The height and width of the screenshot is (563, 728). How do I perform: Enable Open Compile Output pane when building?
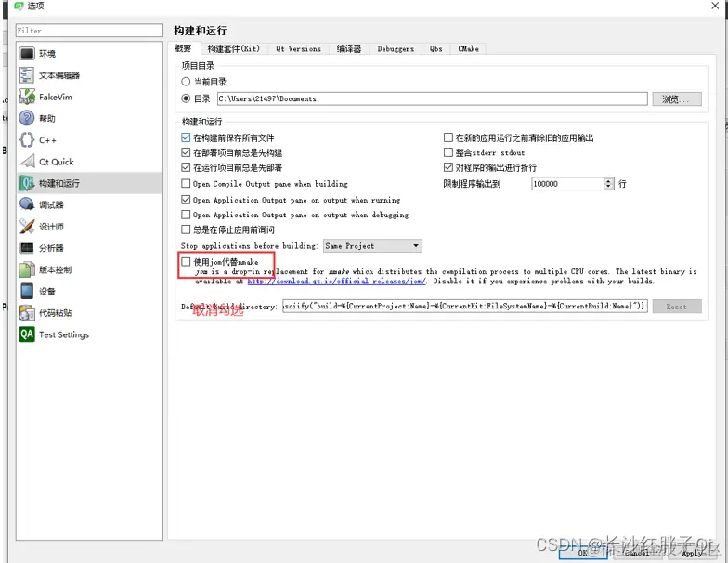pyautogui.click(x=186, y=184)
